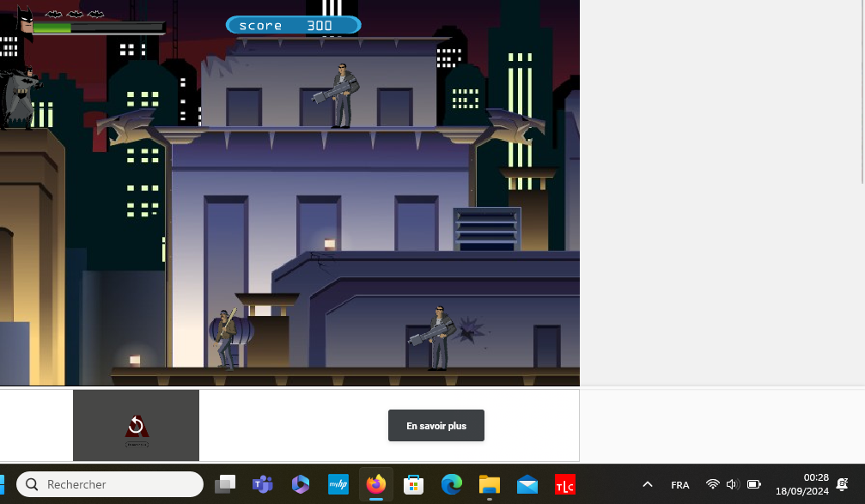This screenshot has height=504, width=865.
Task: Open the Copilot icon in the taskbar
Action: (x=300, y=484)
